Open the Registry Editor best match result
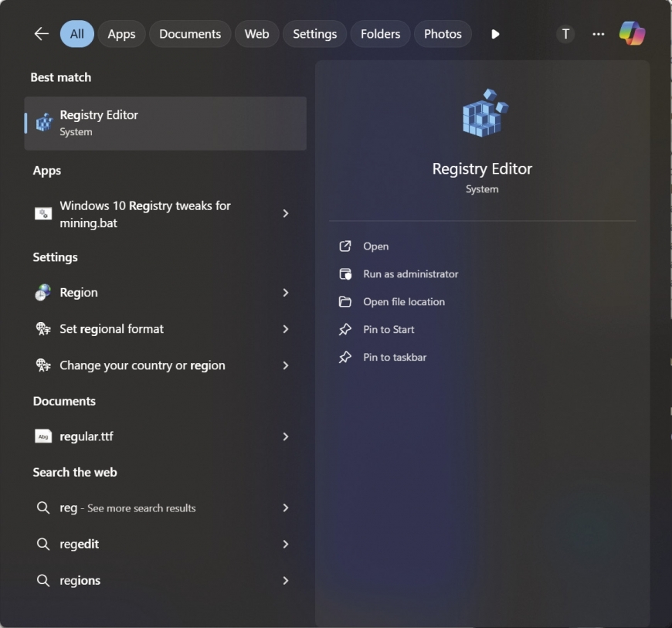The height and width of the screenshot is (628, 672). (x=165, y=124)
